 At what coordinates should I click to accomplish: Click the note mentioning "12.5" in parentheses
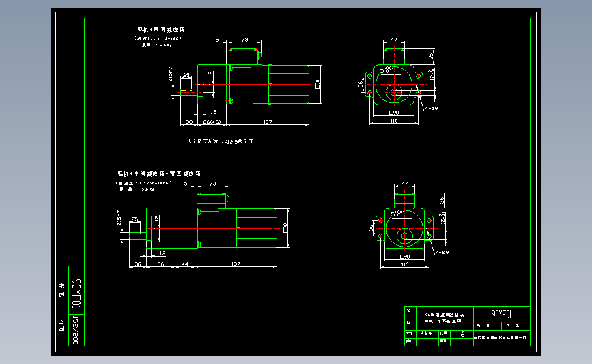click(221, 141)
